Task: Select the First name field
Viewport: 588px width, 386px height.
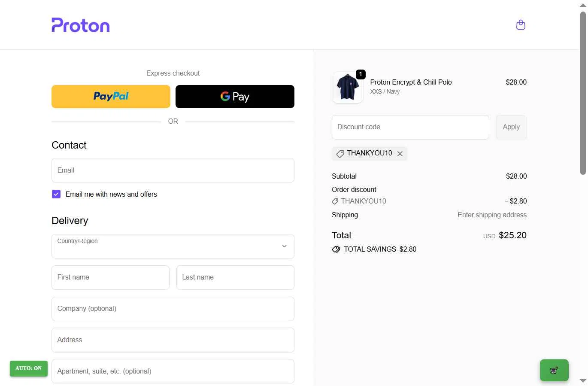Action: click(110, 277)
